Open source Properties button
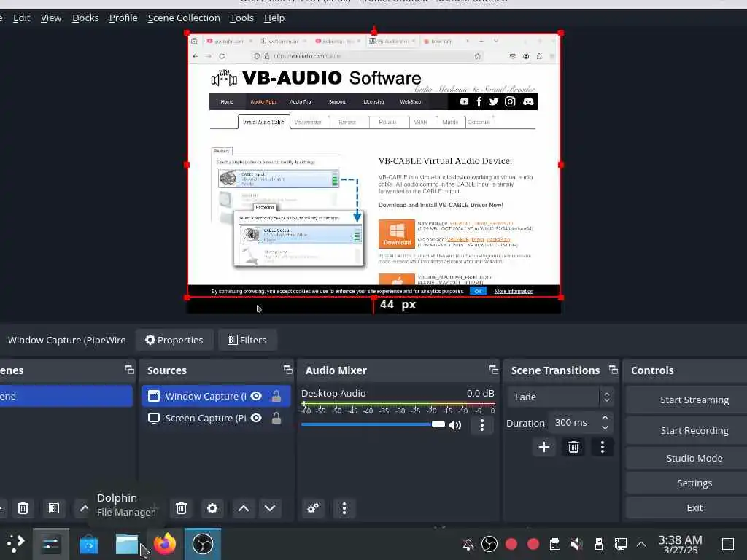The image size is (747, 560). coord(174,340)
